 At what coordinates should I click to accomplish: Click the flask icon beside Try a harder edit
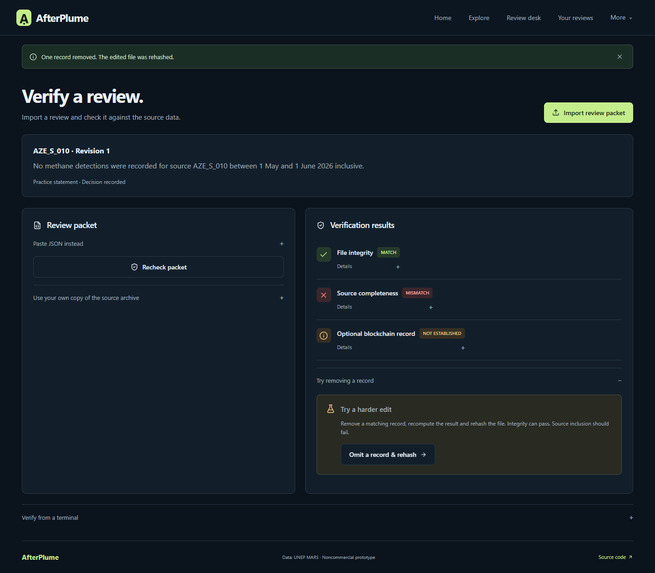(x=330, y=409)
